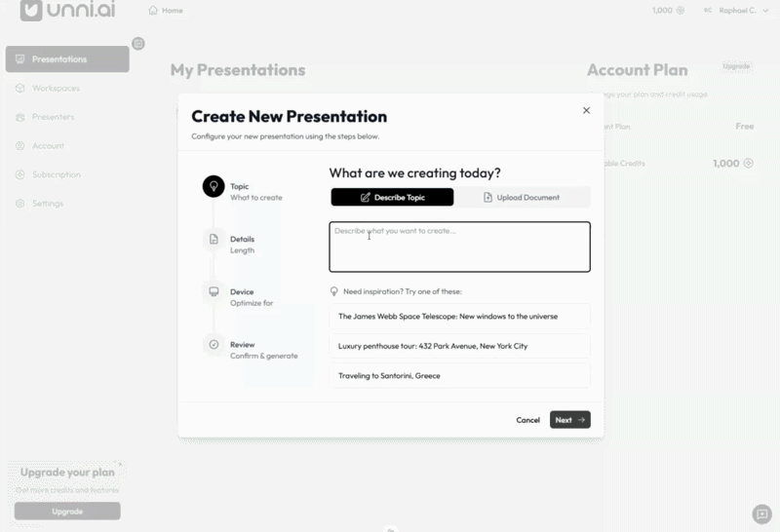This screenshot has width=780, height=532.
Task: Switch to the Upload Document tab
Action: [522, 198]
